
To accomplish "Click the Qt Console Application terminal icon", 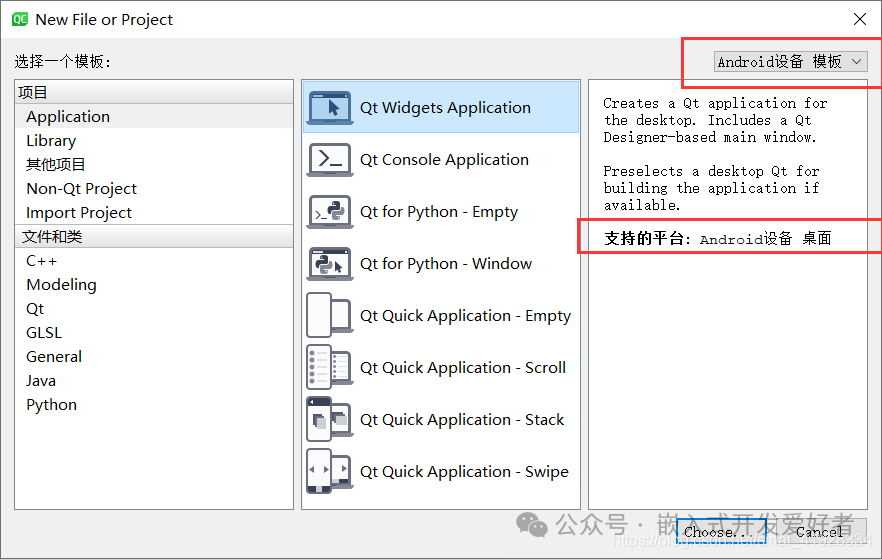I will pos(330,160).
